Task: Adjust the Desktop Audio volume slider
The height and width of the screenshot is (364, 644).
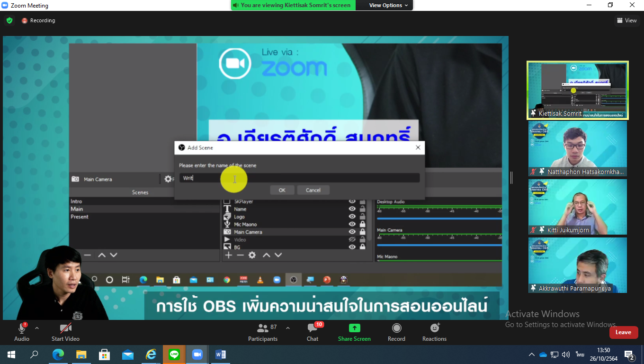Action: pyautogui.click(x=439, y=218)
